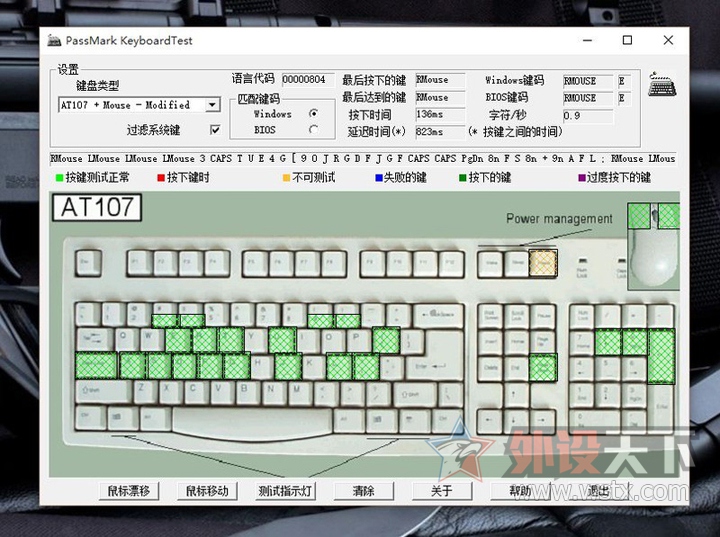Click the Esc key on the keyboard image
Image resolution: width=720 pixels, height=537 pixels.
click(85, 265)
